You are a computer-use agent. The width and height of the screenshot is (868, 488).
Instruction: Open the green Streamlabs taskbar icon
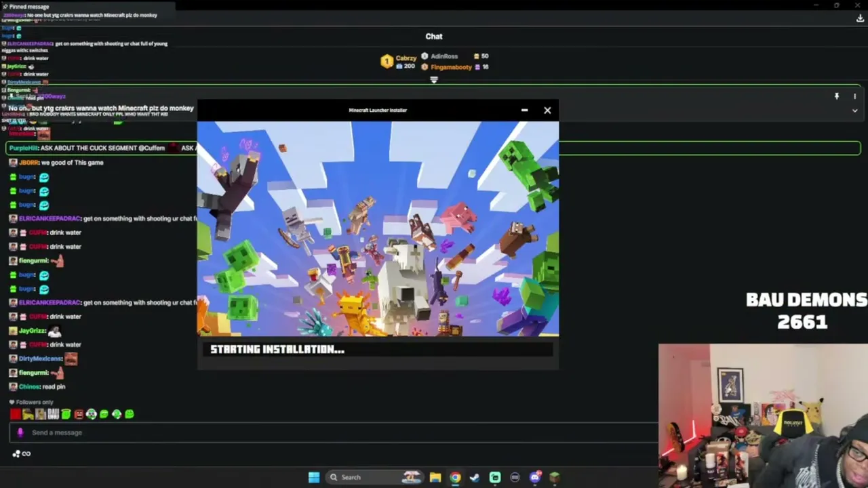point(495,477)
